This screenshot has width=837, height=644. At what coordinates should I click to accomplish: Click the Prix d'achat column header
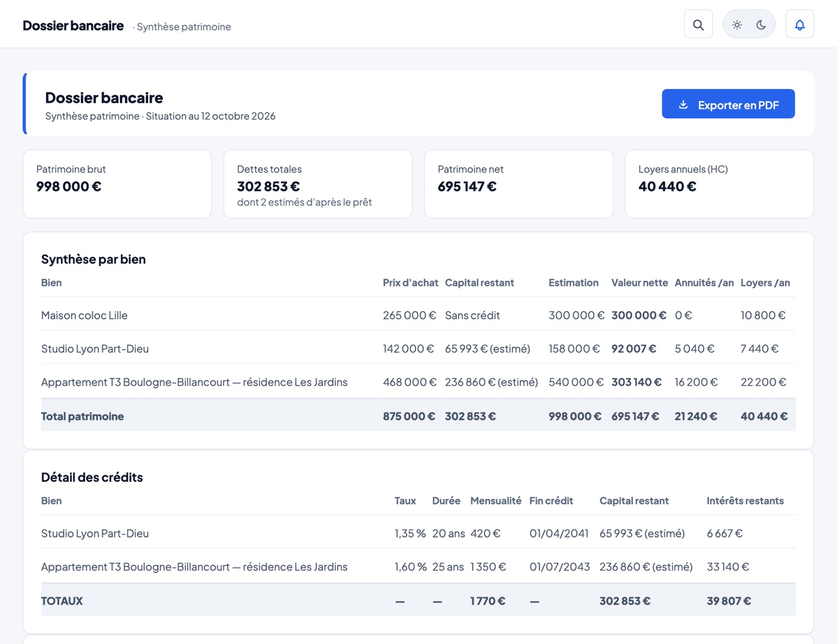click(410, 283)
